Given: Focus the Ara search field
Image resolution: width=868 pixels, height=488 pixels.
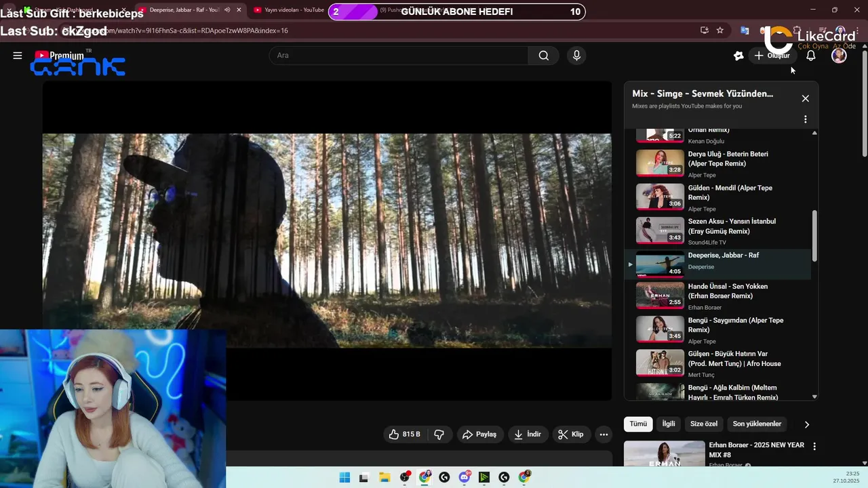Looking at the screenshot, I should tap(399, 56).
